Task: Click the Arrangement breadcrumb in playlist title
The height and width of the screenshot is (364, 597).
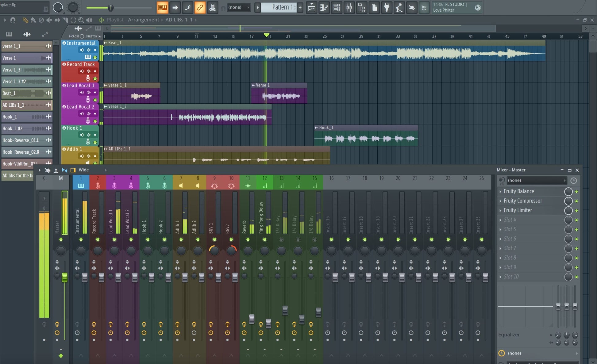Action: 143,20
